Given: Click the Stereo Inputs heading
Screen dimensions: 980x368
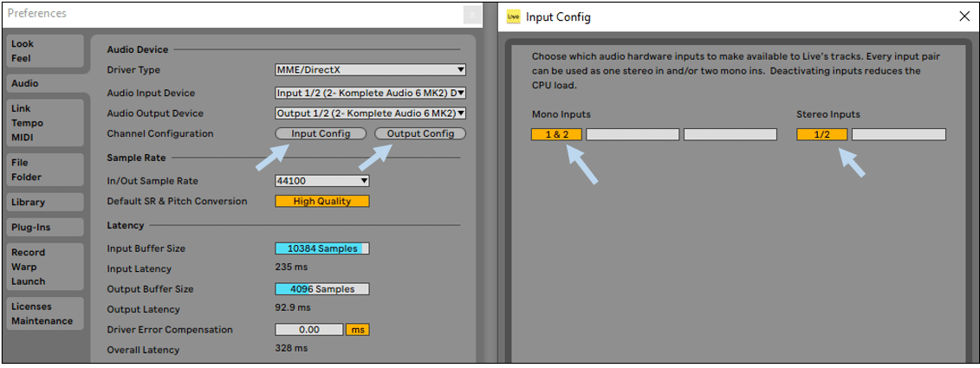Looking at the screenshot, I should point(828,114).
